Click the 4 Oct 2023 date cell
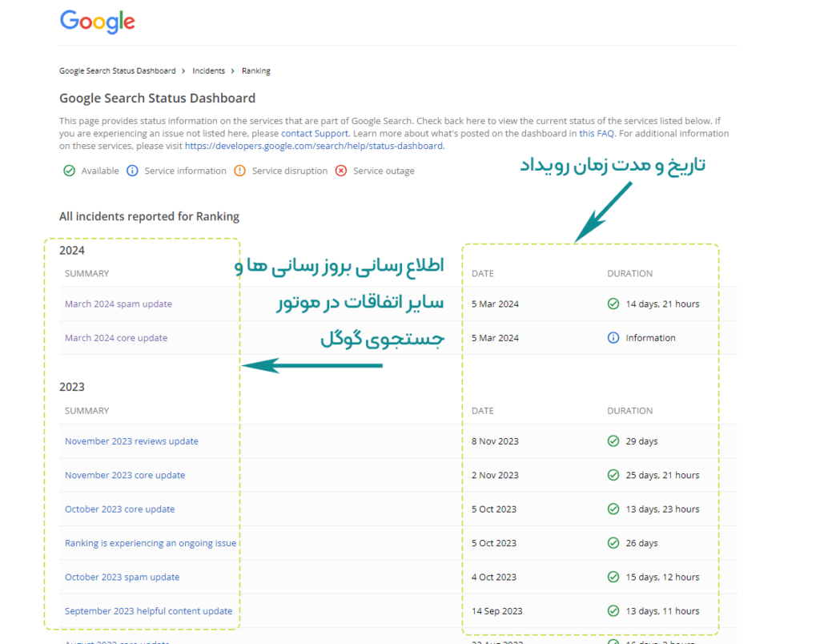The width and height of the screenshot is (820, 644). 493,577
